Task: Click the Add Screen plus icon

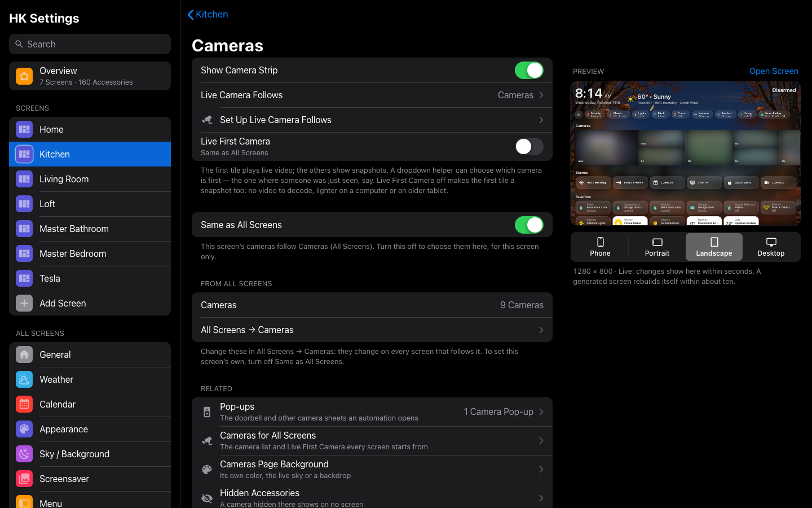Action: click(x=24, y=303)
